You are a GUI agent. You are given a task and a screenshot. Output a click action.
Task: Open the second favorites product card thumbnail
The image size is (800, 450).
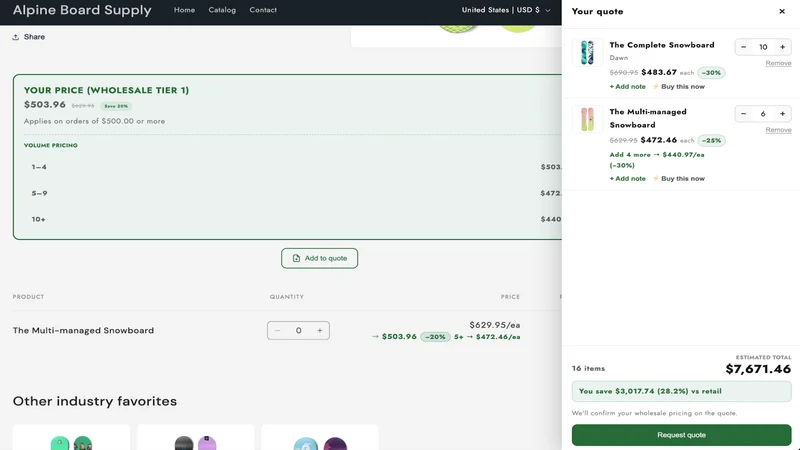[x=195, y=437]
